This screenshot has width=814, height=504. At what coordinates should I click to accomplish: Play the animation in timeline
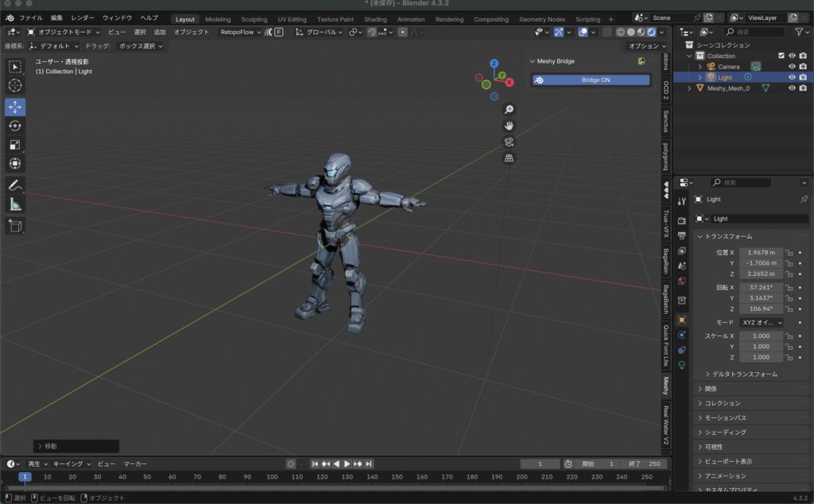click(347, 464)
